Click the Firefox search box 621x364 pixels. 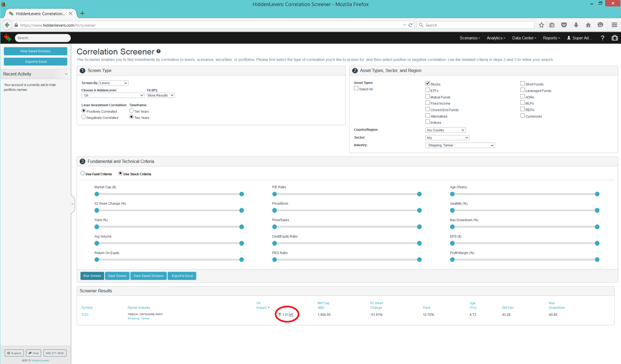476,25
